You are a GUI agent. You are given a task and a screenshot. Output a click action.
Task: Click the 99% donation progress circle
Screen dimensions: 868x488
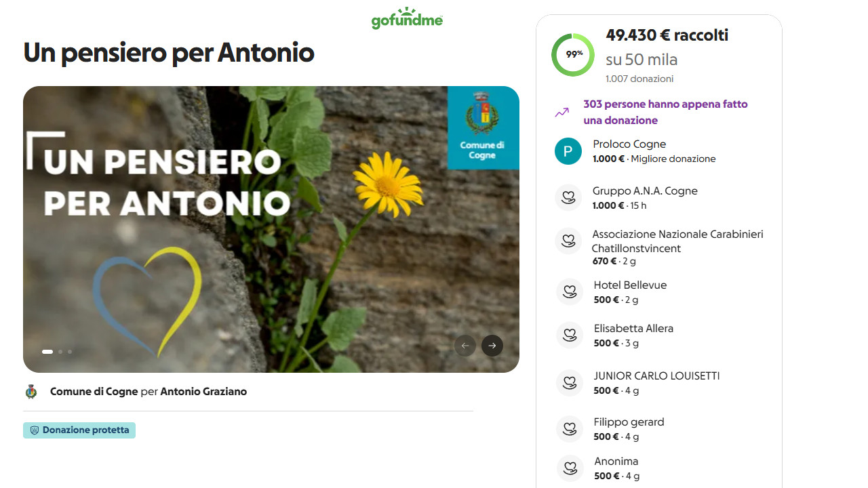[573, 54]
